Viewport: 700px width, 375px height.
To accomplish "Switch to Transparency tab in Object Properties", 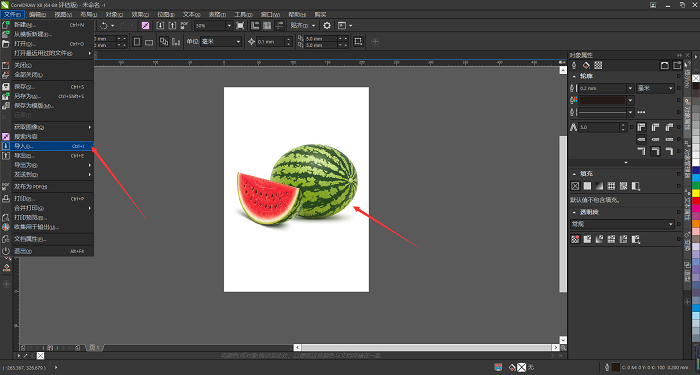I will [x=598, y=66].
